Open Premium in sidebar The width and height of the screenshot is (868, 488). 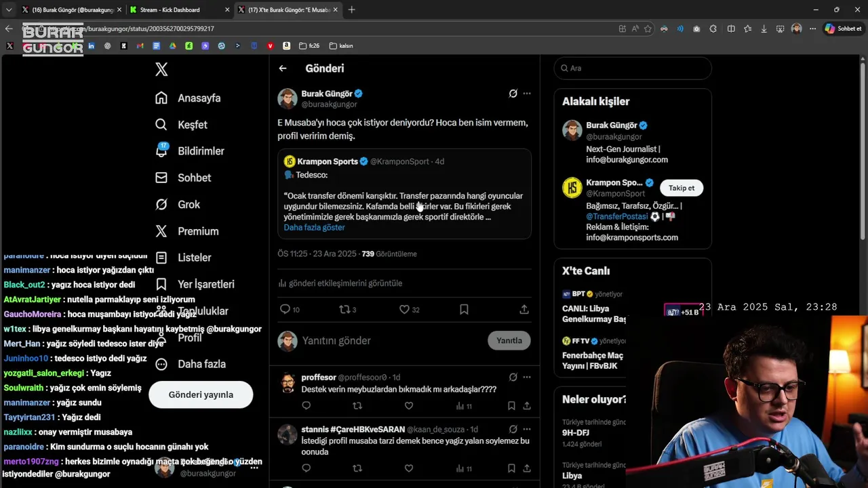click(x=186, y=231)
